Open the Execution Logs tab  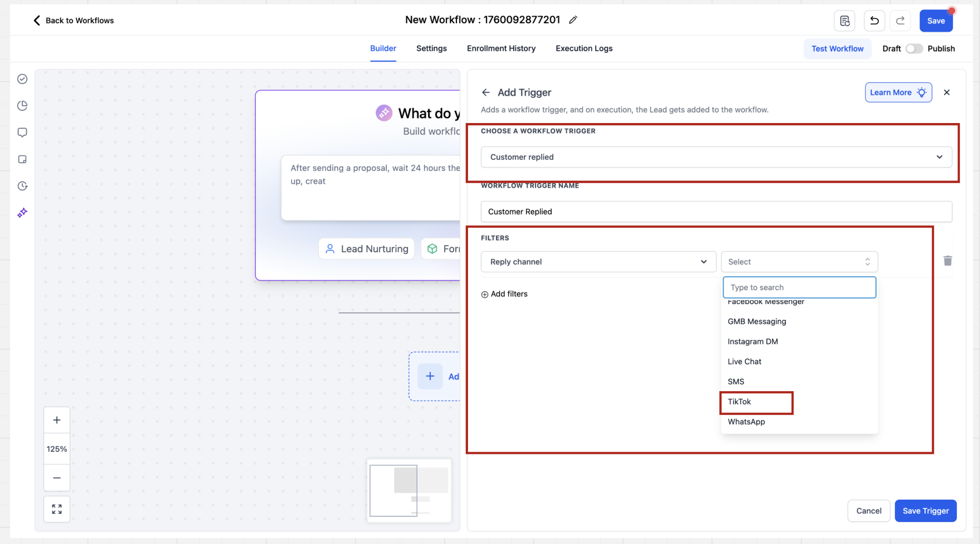coord(584,48)
